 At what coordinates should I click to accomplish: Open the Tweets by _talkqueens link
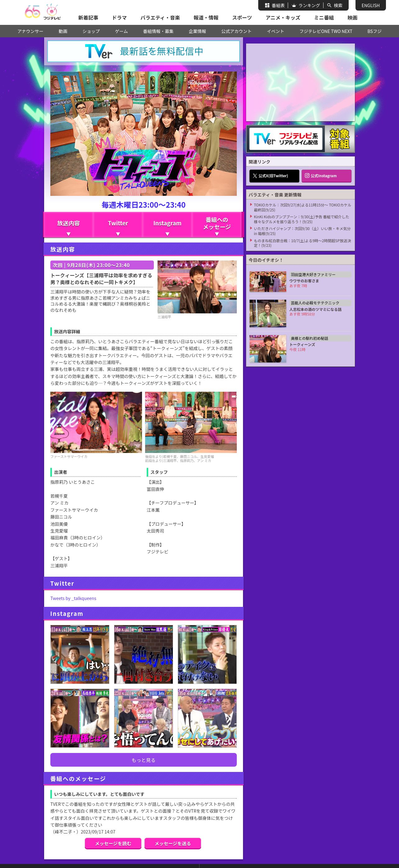tap(73, 598)
